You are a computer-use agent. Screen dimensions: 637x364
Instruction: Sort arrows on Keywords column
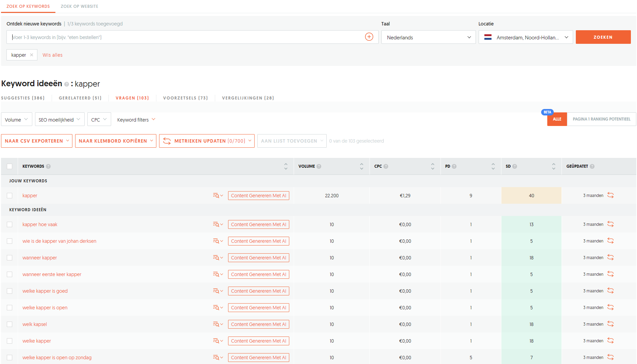286,166
